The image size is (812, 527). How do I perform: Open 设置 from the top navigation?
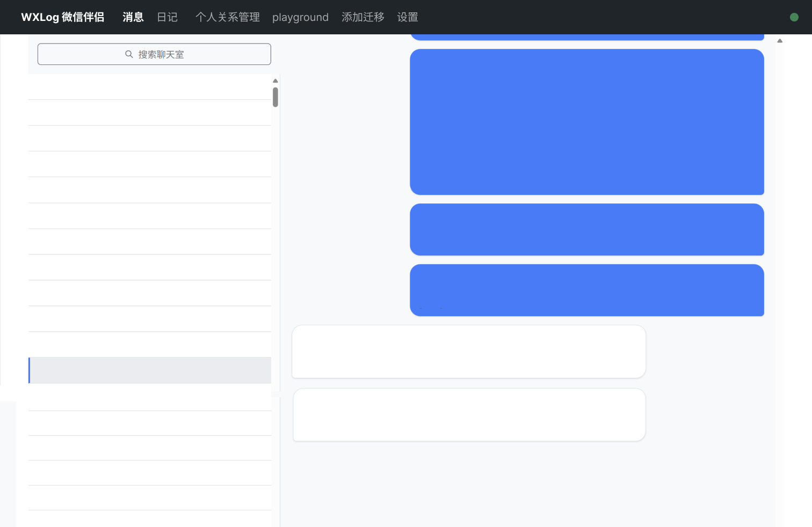[x=407, y=17]
